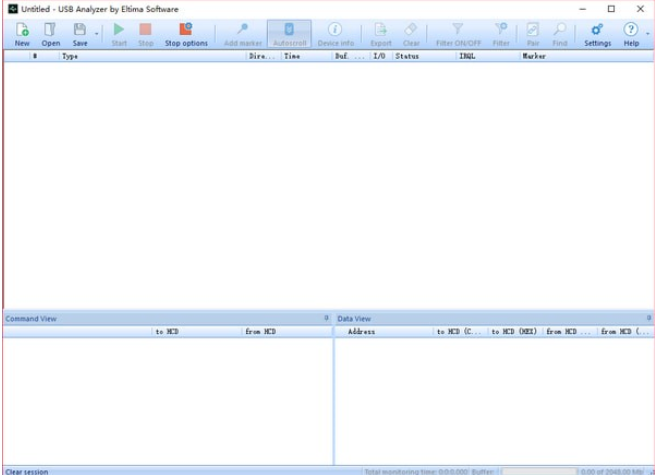This screenshot has width=655, height=475.
Task: Click the New session icon
Action: 22,34
